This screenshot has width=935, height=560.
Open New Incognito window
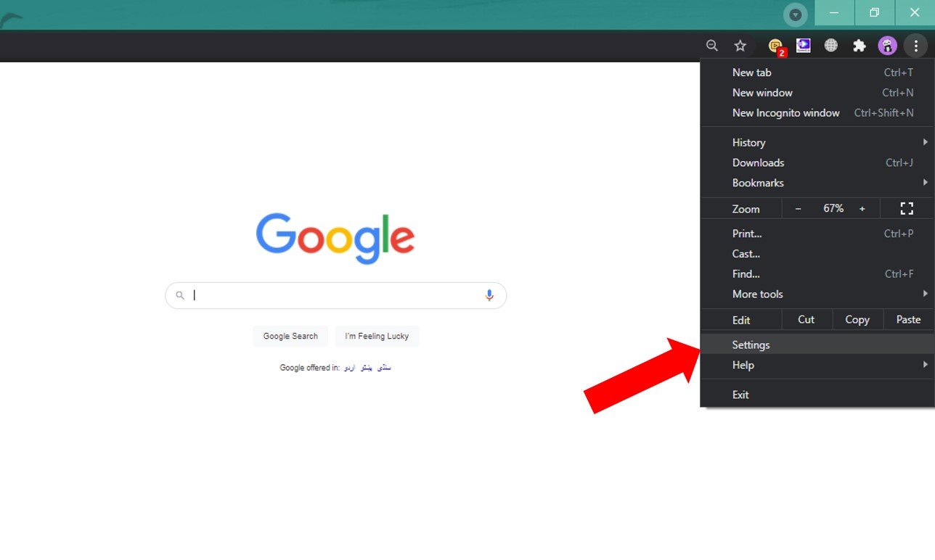(x=817, y=113)
